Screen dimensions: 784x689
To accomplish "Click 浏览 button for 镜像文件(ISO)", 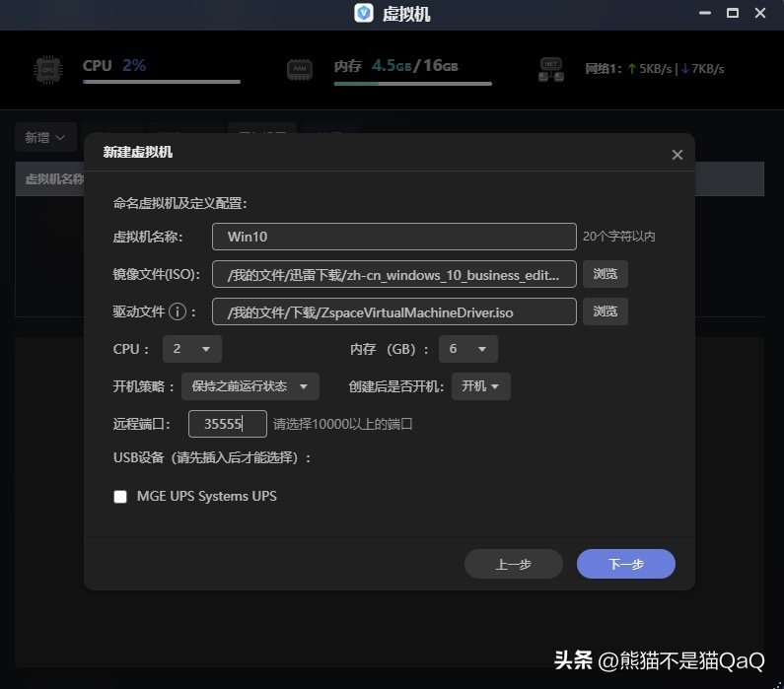I will pyautogui.click(x=605, y=274).
